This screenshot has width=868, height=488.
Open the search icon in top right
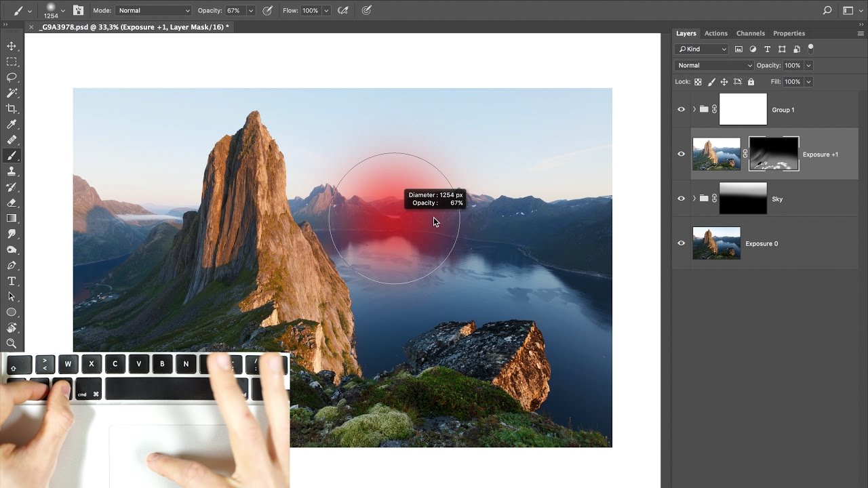(827, 11)
